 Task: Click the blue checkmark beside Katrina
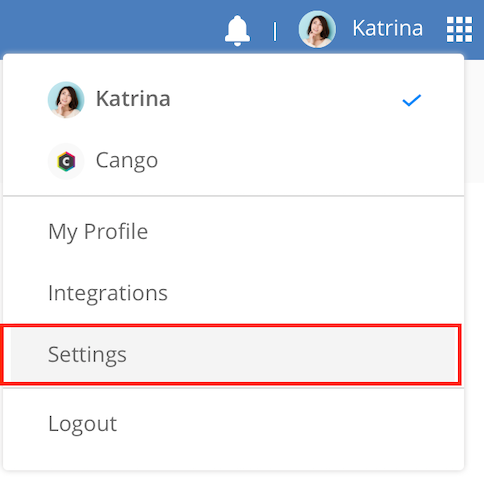coord(412,100)
